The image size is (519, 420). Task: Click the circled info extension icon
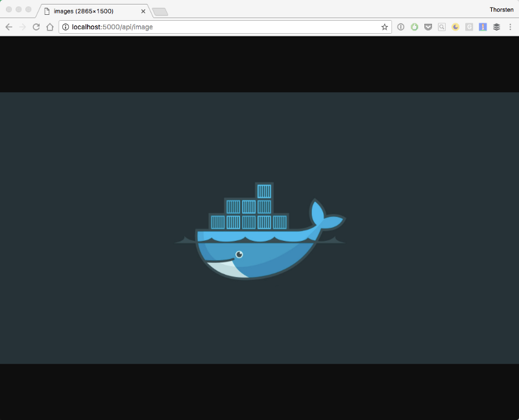click(400, 27)
